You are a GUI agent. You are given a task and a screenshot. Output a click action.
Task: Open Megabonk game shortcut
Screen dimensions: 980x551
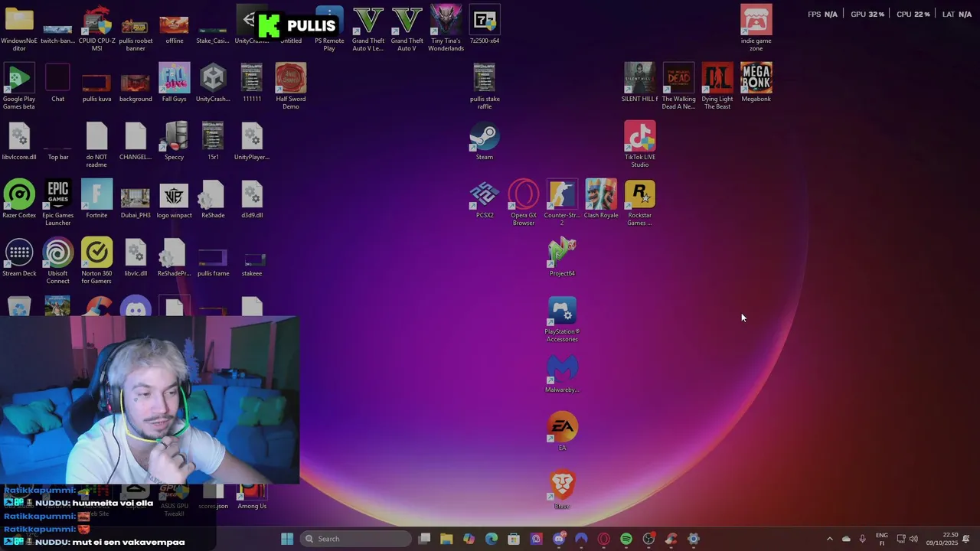pyautogui.click(x=756, y=83)
